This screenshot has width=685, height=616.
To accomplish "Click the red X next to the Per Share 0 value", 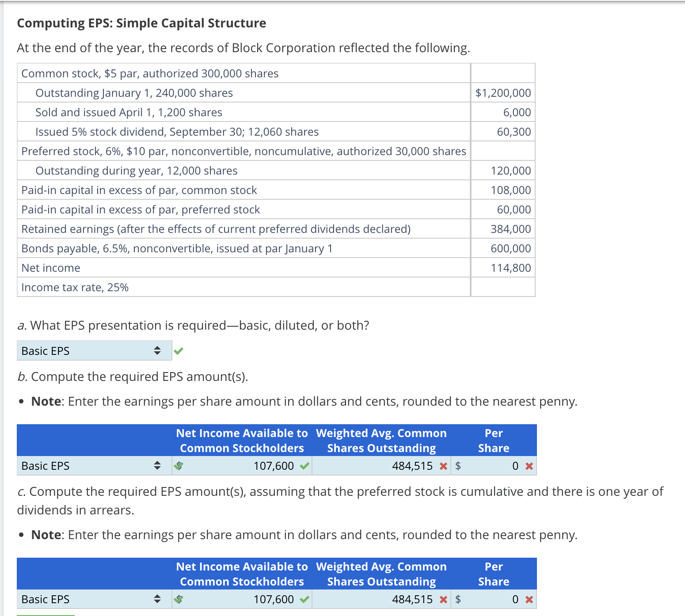I will coord(529,466).
